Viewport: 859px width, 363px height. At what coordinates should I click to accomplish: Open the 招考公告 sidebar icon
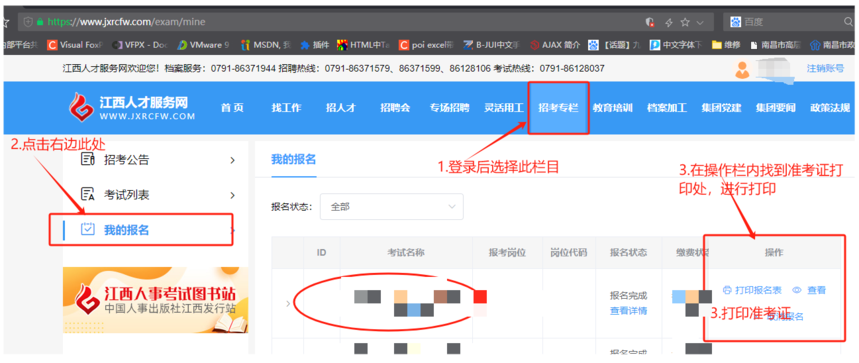click(x=88, y=159)
